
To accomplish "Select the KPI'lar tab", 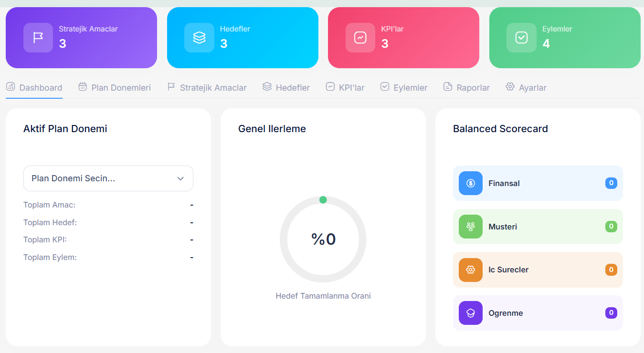I will pyautogui.click(x=345, y=88).
